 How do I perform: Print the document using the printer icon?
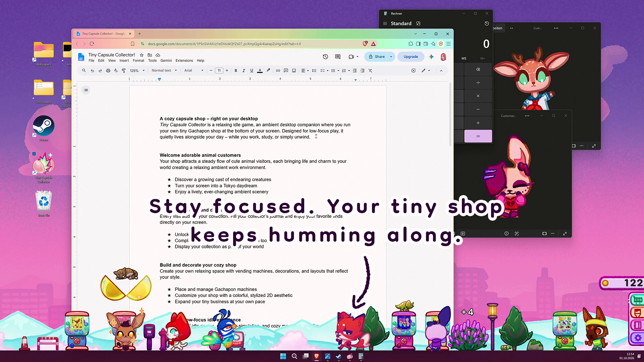point(108,70)
